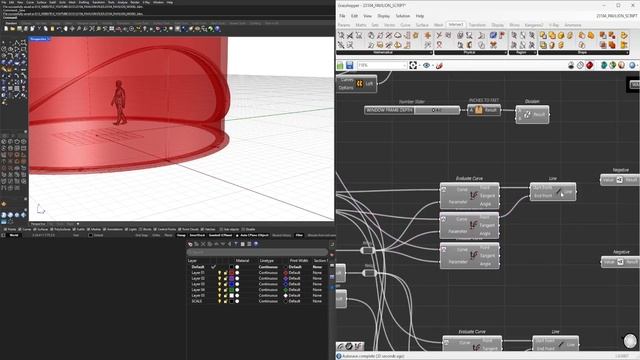This screenshot has width=640, height=360.
Task: Click the wireframe preview icon in Grasshopper toolbar
Action: point(580,65)
